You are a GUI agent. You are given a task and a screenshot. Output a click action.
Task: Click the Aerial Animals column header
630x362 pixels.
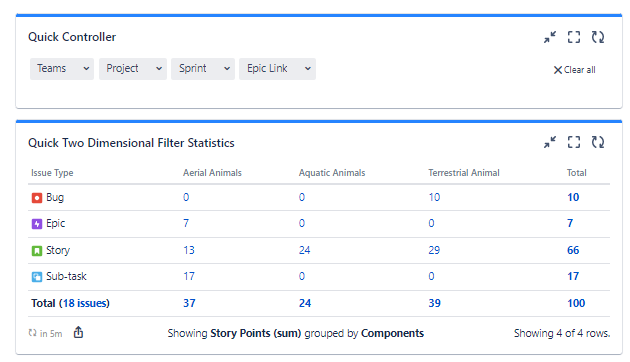point(212,173)
